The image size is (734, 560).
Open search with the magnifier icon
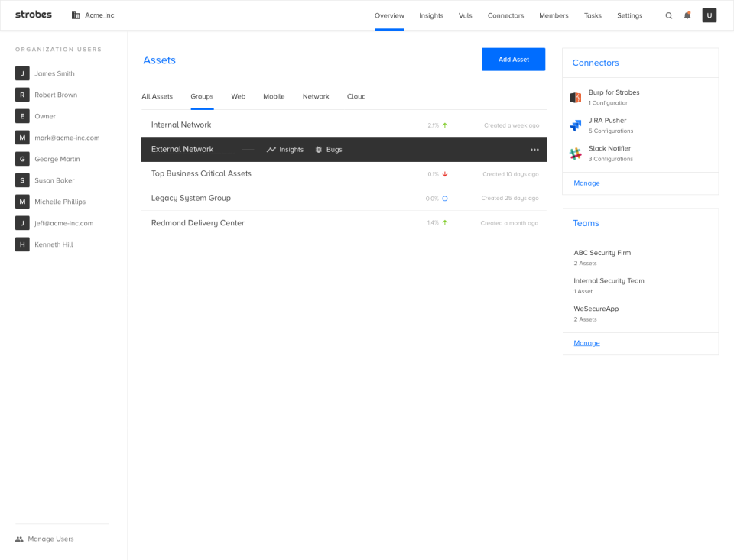[668, 15]
